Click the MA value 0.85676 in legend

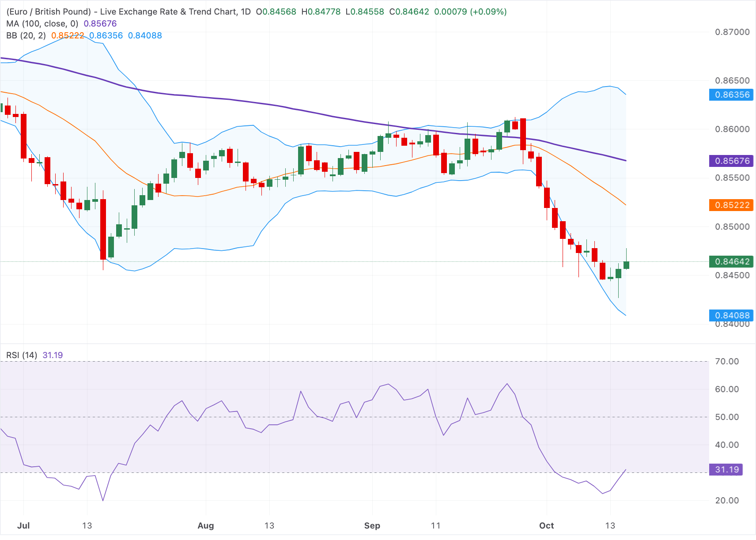(100, 23)
